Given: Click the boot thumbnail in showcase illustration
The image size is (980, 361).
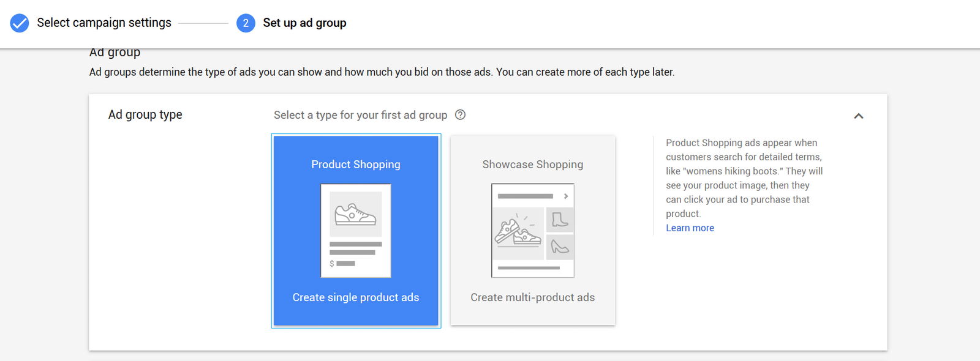Looking at the screenshot, I should 560,220.
